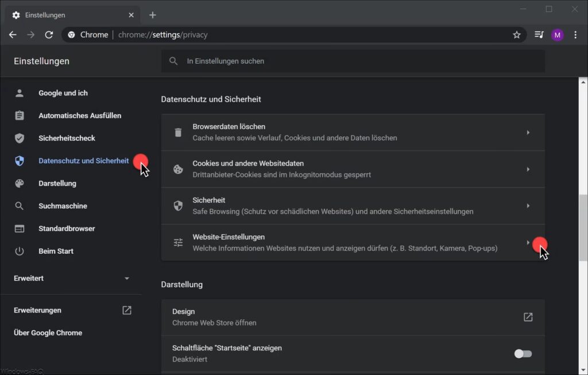This screenshot has height=375, width=588.
Task: Open a new tab with the plus button
Action: coord(152,15)
